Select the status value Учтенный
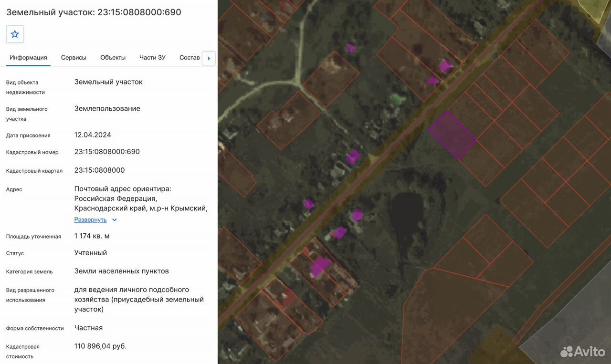 click(91, 253)
